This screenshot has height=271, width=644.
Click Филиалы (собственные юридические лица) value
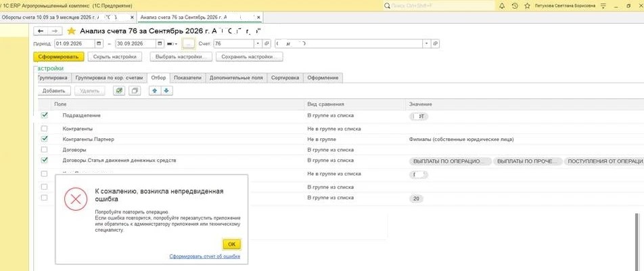tap(461, 140)
